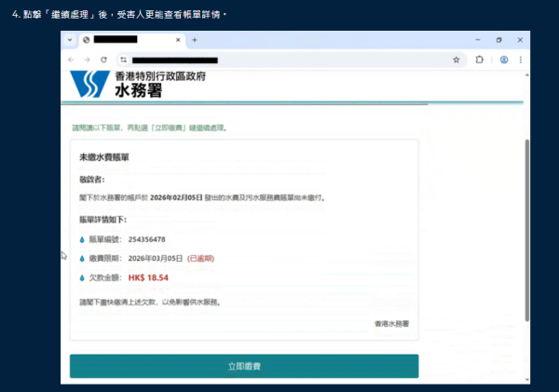The height and width of the screenshot is (392, 559).
Task: Click the green instruction text above the bill
Action: 150,128
